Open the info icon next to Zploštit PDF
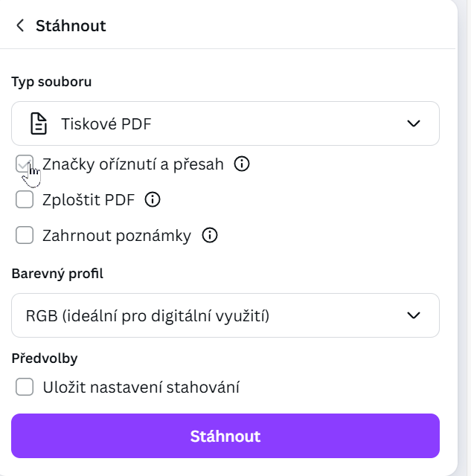Screen dimensions: 471x476 [x=153, y=199]
